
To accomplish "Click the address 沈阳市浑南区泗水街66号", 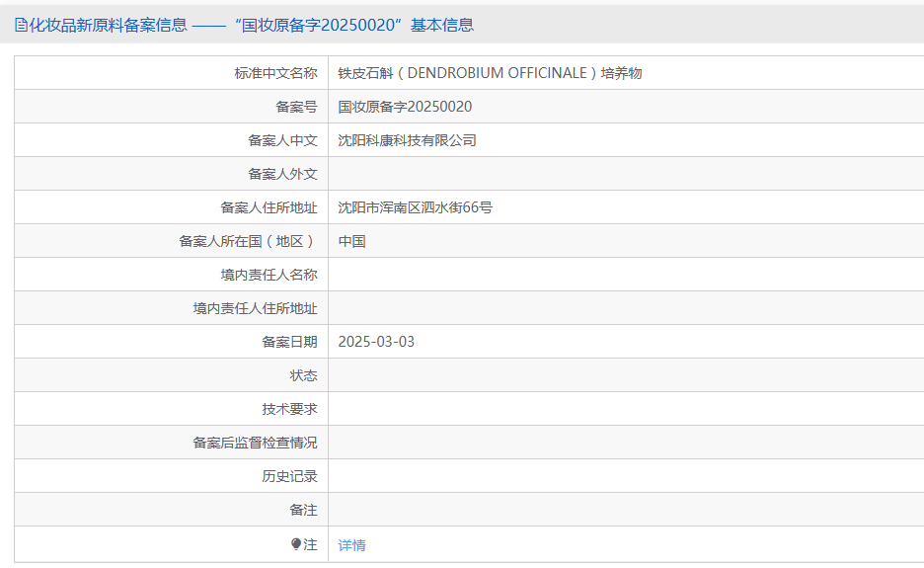I will point(415,207).
